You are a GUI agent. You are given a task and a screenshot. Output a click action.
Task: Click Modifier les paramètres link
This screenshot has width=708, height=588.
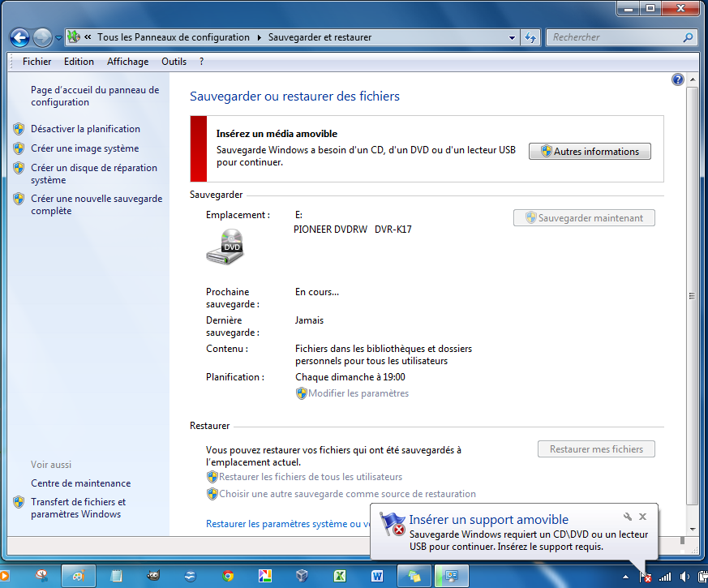[x=358, y=393]
